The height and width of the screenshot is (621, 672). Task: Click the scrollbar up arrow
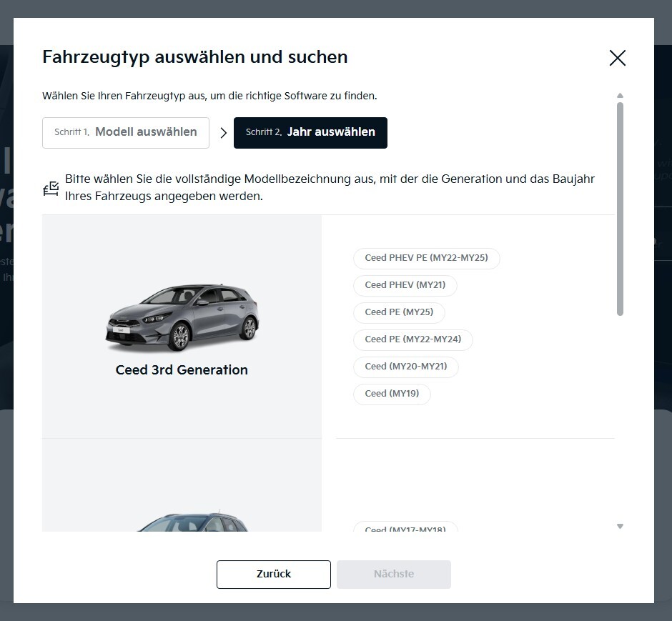620,96
